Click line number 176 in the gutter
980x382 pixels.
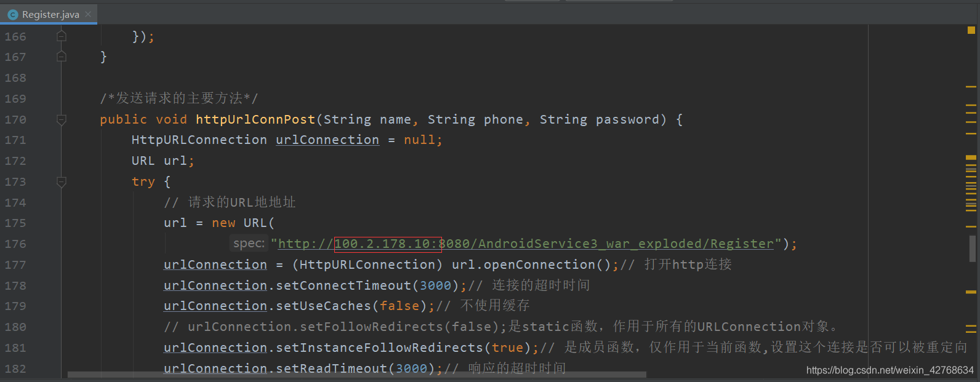pyautogui.click(x=15, y=244)
